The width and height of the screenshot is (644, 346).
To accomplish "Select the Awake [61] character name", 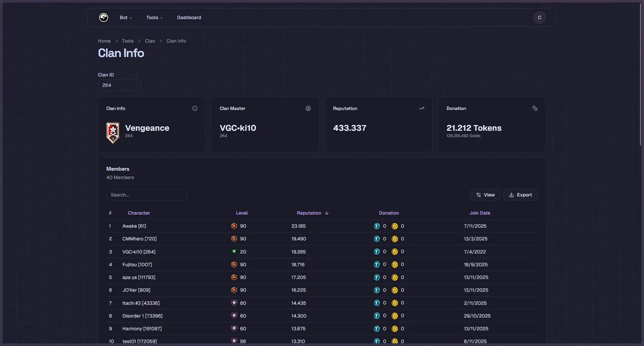I will pyautogui.click(x=134, y=226).
